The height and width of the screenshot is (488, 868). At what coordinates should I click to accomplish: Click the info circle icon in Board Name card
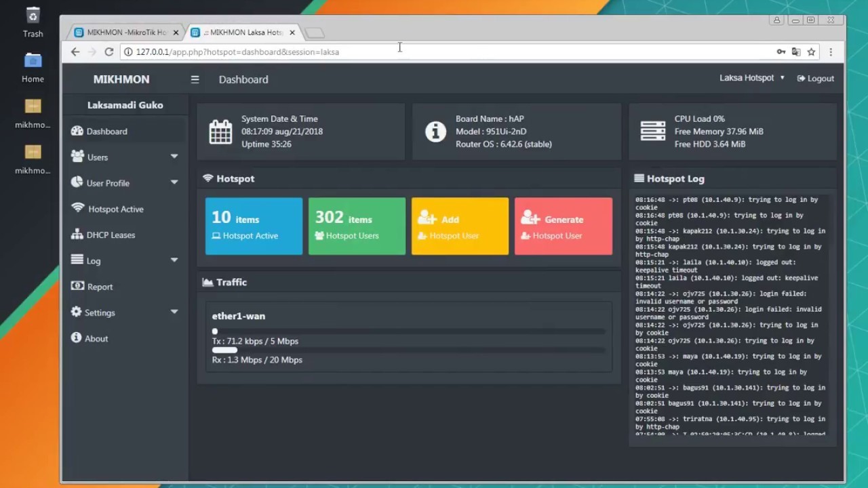tap(435, 131)
